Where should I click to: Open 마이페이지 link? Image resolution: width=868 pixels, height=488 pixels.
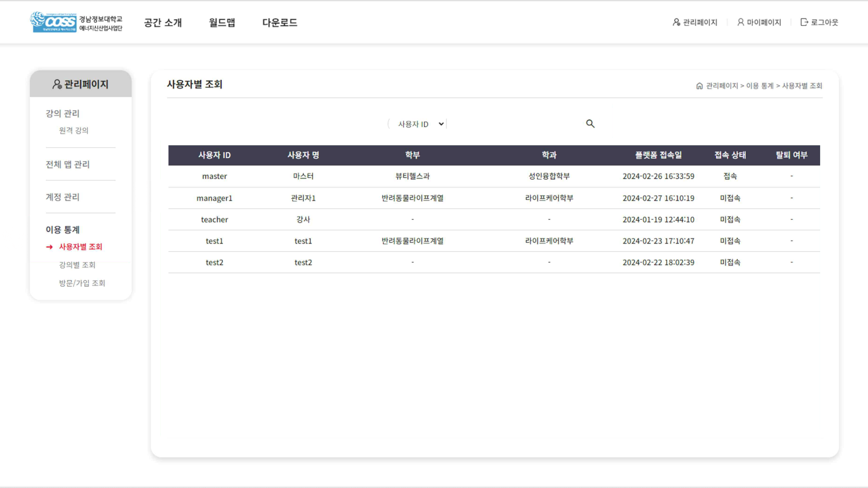pyautogui.click(x=759, y=22)
